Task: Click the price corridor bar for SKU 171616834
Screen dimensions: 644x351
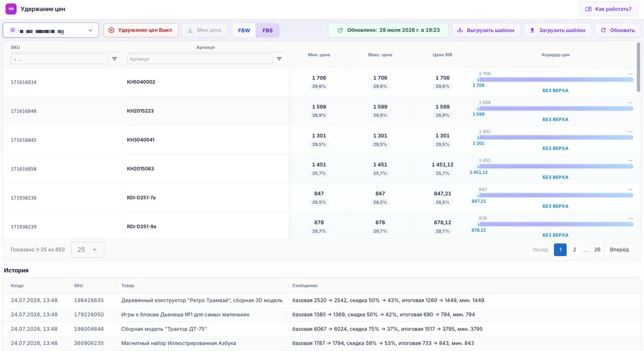Action: tap(555, 80)
